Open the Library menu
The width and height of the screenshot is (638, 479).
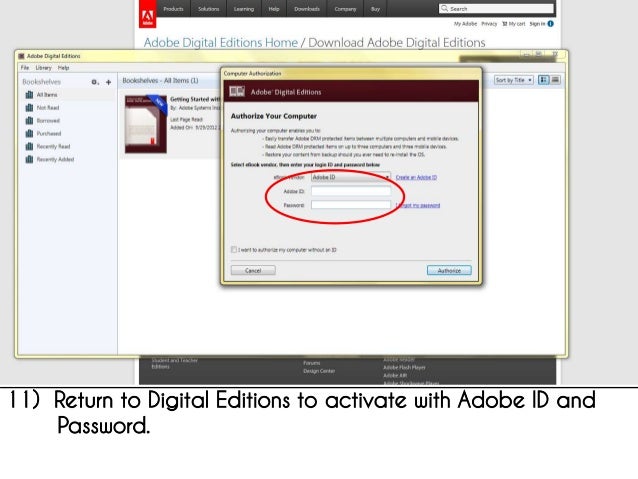(44, 68)
